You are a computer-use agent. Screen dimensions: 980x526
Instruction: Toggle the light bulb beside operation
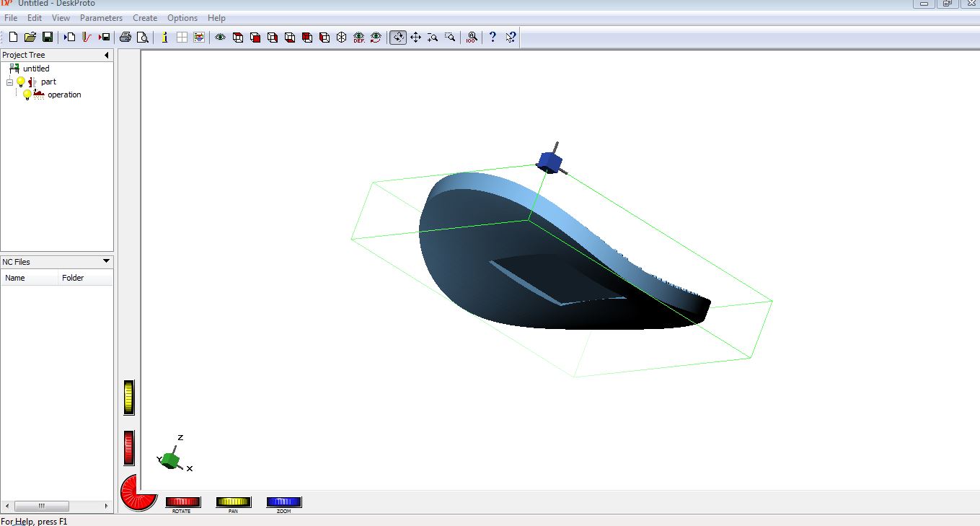click(x=27, y=95)
